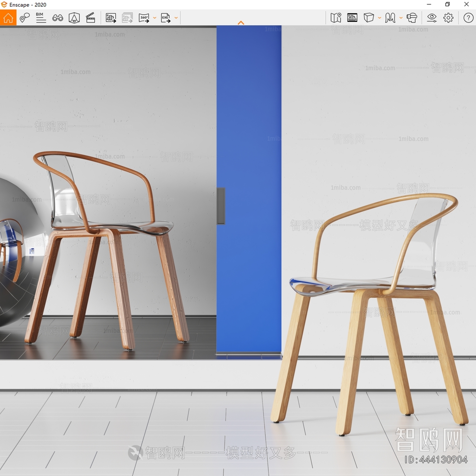Expand the EXE export dropdown arrow
Screen dimensions: 476x476
point(176,18)
